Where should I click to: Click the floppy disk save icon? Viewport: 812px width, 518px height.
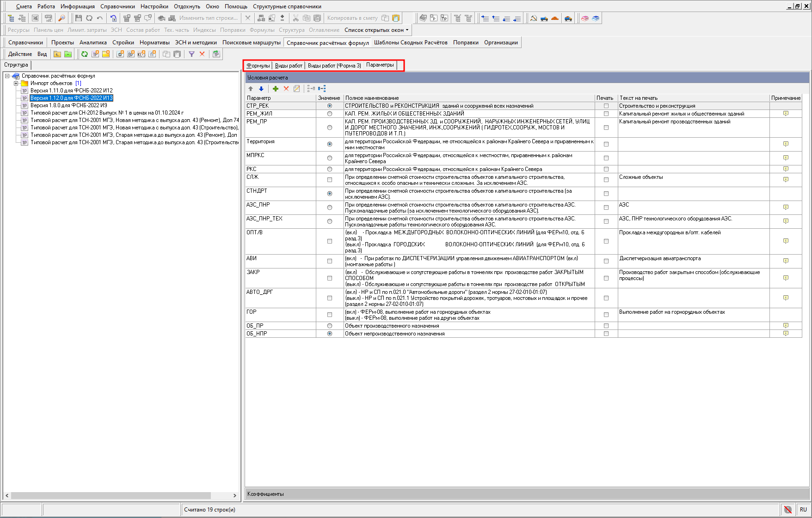click(78, 18)
